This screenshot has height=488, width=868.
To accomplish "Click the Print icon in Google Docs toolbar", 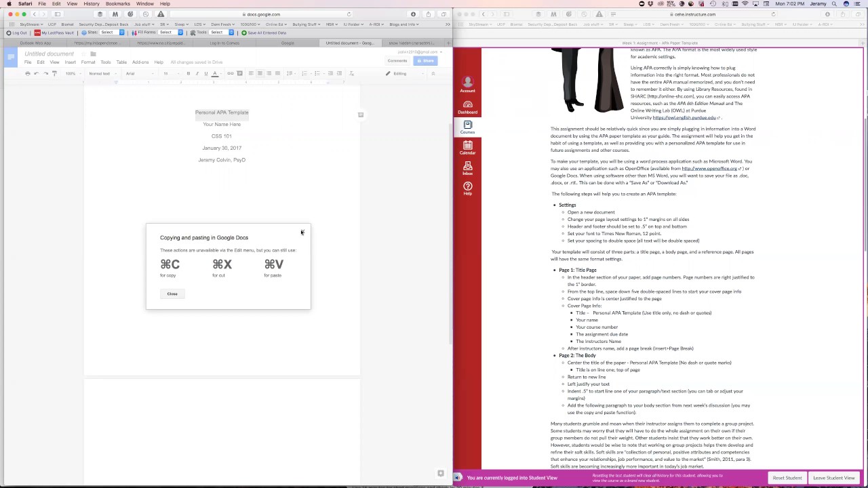I will tap(28, 73).
